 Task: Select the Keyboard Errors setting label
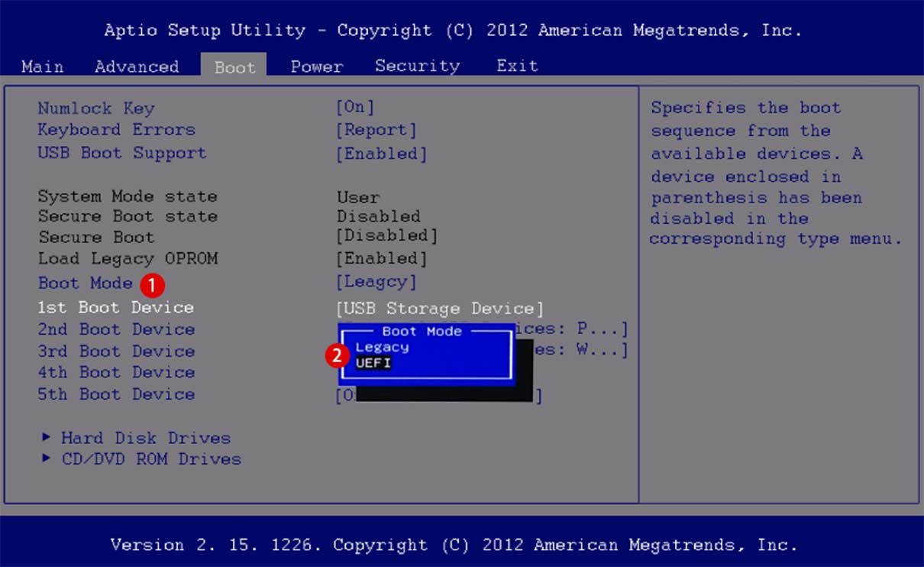(x=116, y=130)
